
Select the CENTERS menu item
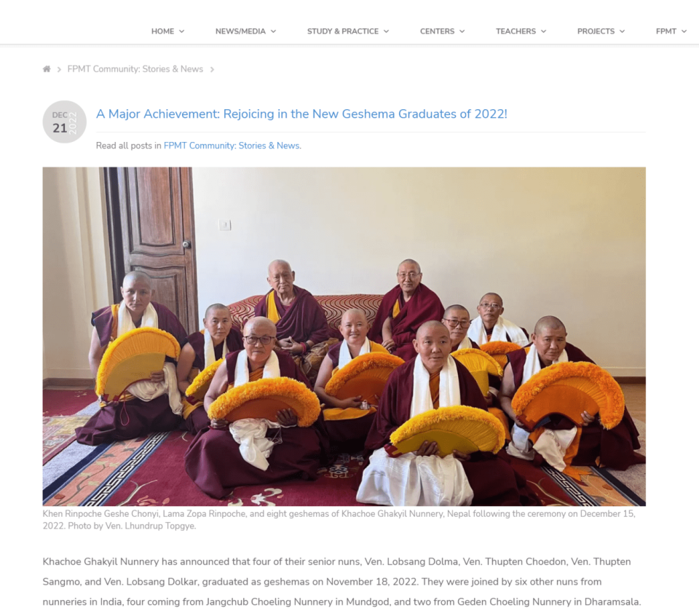(437, 31)
